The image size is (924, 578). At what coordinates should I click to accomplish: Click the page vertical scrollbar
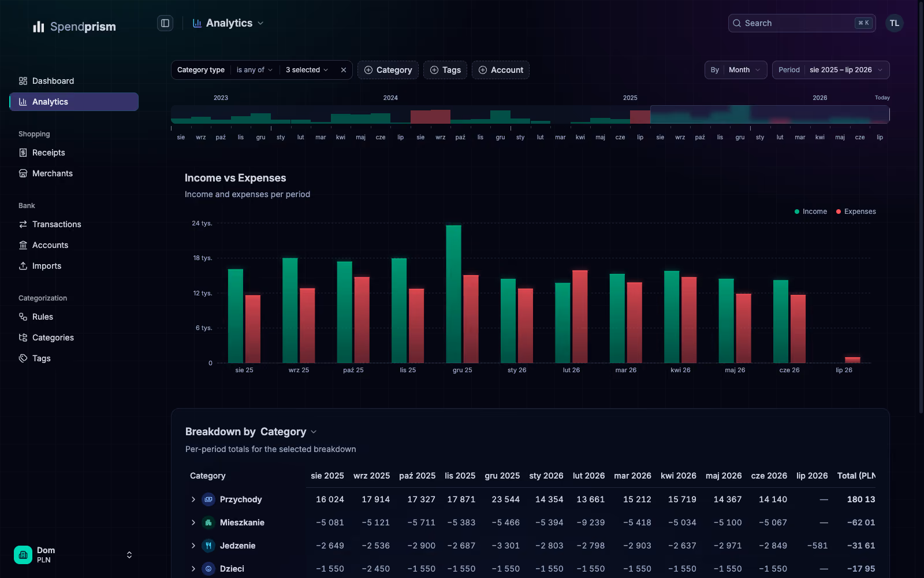921,208
